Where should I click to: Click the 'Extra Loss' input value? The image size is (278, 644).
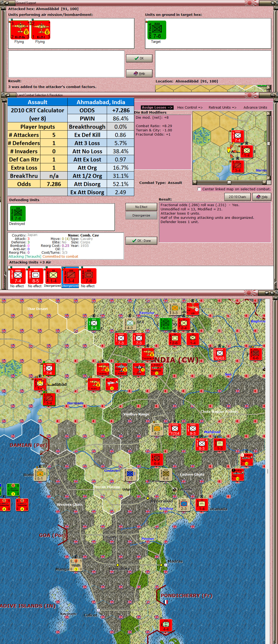(x=54, y=168)
